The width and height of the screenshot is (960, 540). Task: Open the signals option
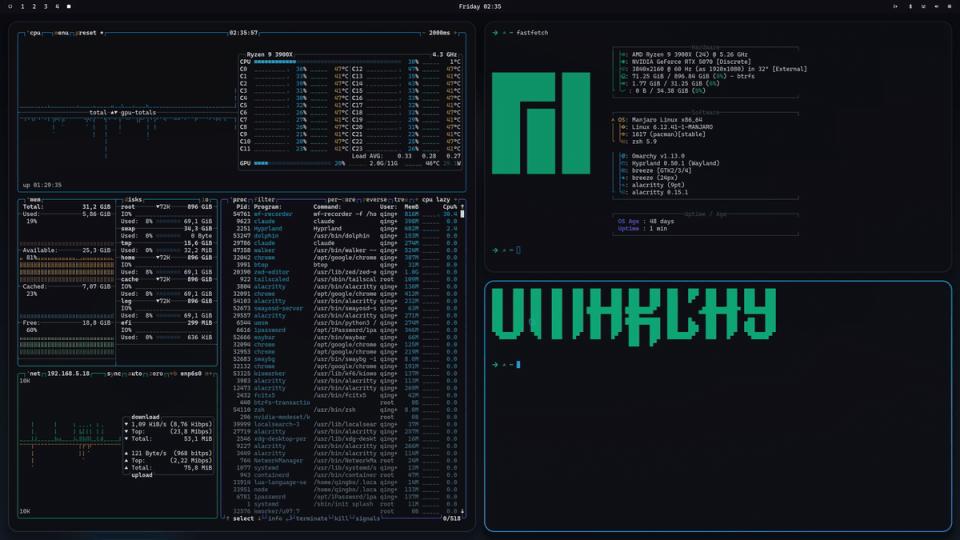(367, 519)
